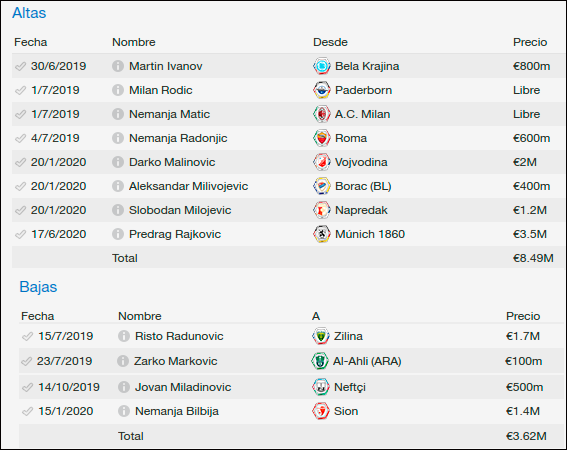Click the Zilina club badge

point(320,336)
